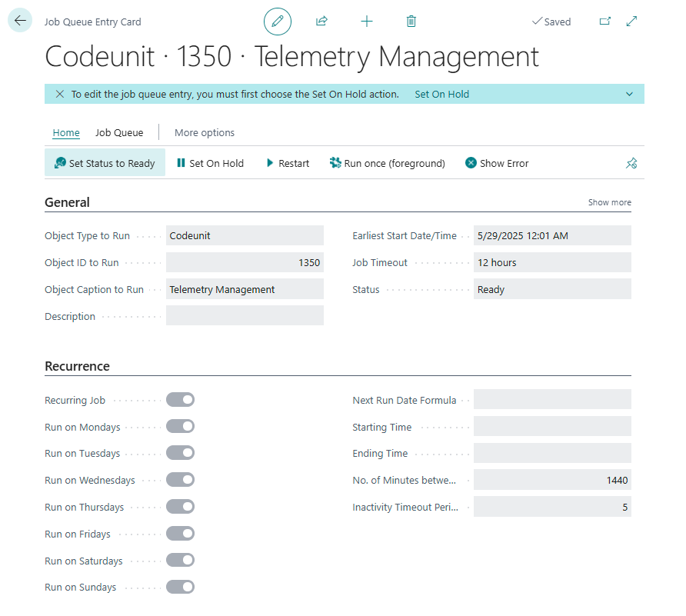This screenshot has width=686, height=616.
Task: Click the back arrow icon
Action: click(x=20, y=21)
